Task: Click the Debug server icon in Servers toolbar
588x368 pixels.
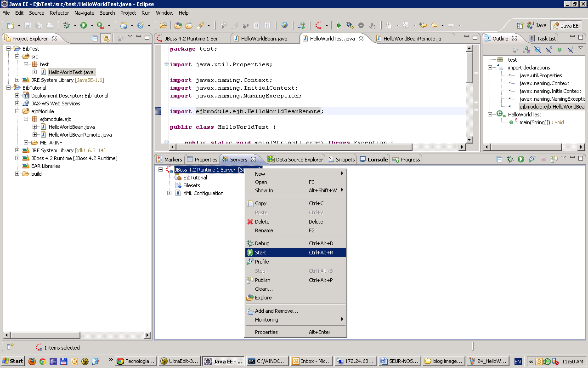Action: (510, 160)
